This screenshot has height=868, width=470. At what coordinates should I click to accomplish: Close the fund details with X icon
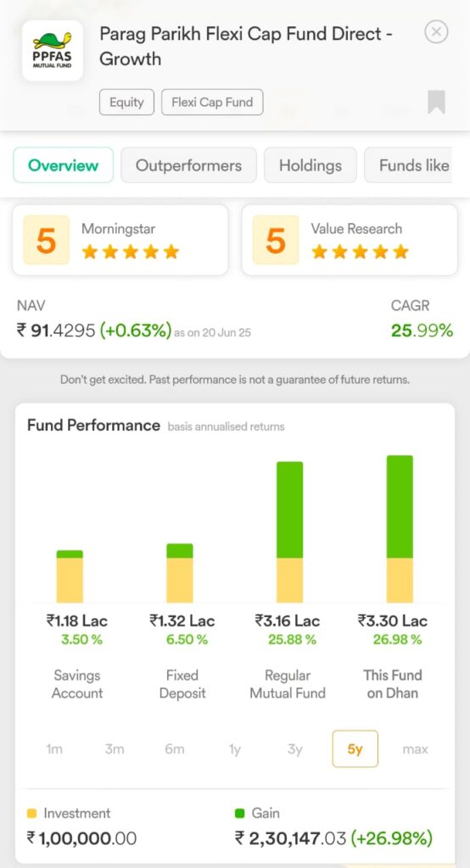pos(436,32)
